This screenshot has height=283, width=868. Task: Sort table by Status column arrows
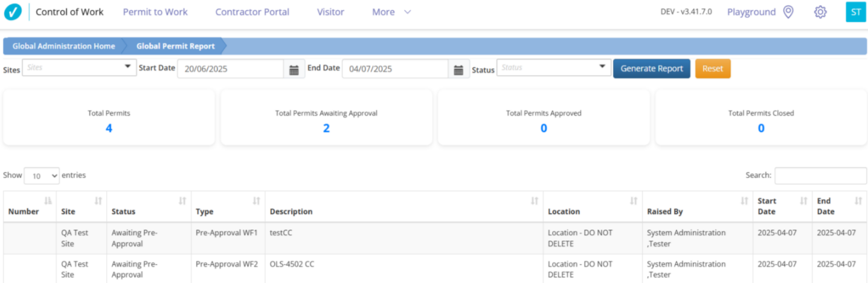pos(182,201)
